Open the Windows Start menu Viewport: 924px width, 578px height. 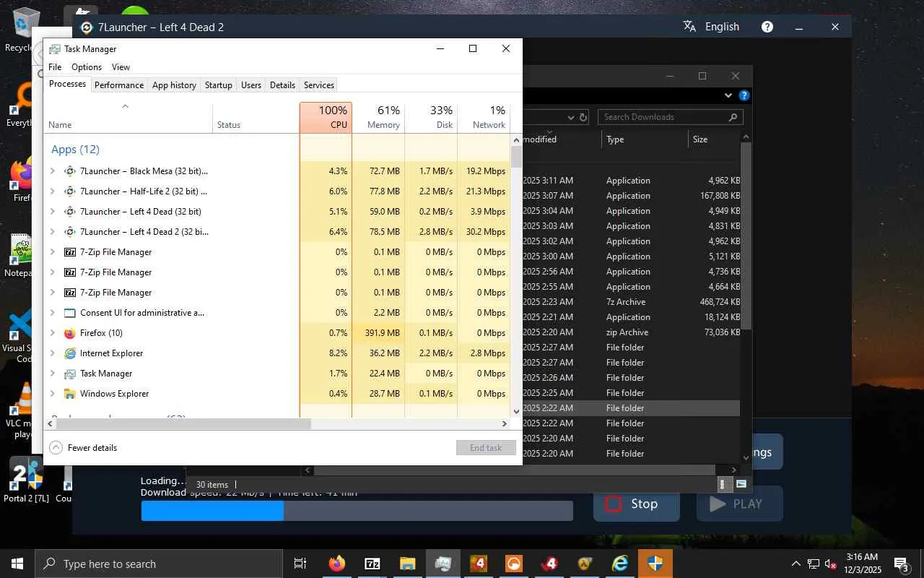click(x=17, y=564)
